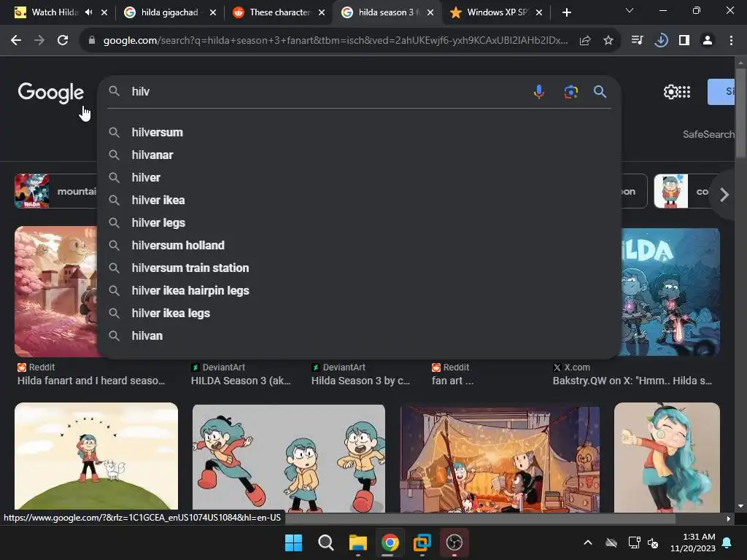
Task: Mute the Watch Hilda tab audio icon
Action: coord(88,12)
